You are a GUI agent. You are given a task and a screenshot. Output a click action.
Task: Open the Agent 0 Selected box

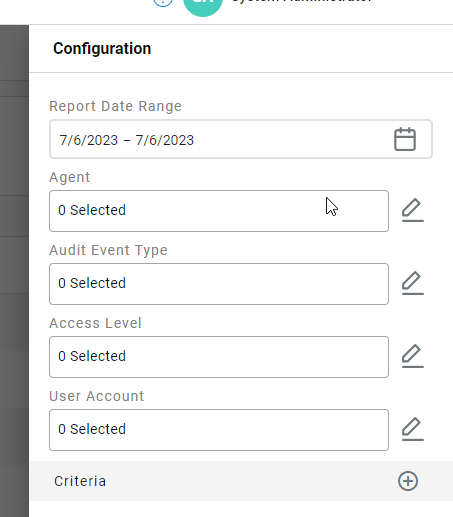pos(219,211)
